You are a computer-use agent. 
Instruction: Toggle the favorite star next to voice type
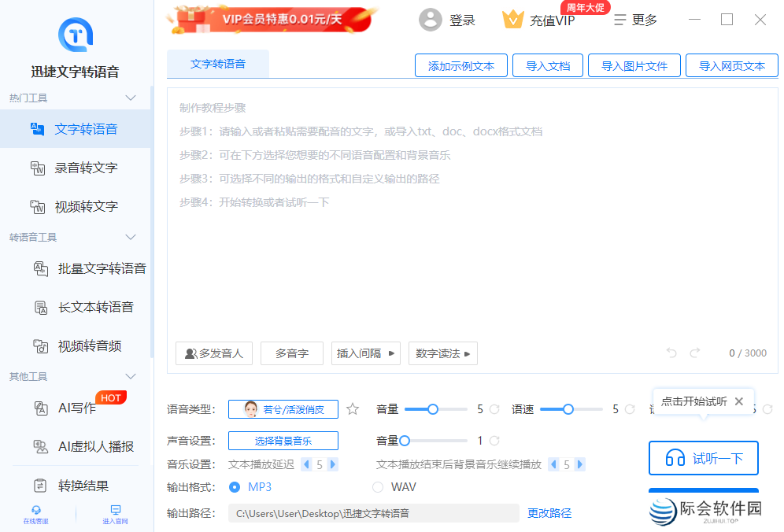352,409
